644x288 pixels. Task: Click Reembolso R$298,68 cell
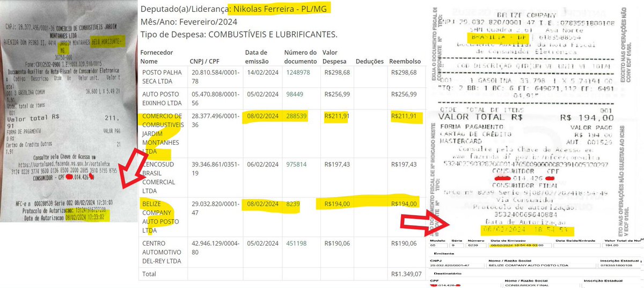tap(404, 72)
